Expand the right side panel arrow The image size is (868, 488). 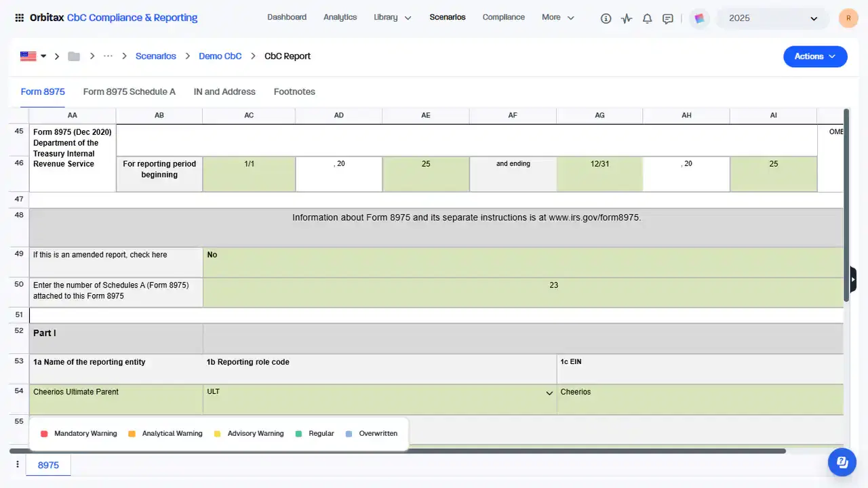tap(853, 279)
